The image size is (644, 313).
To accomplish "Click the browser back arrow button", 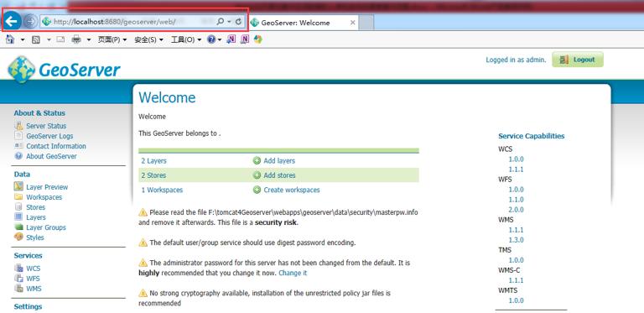I will click(13, 21).
